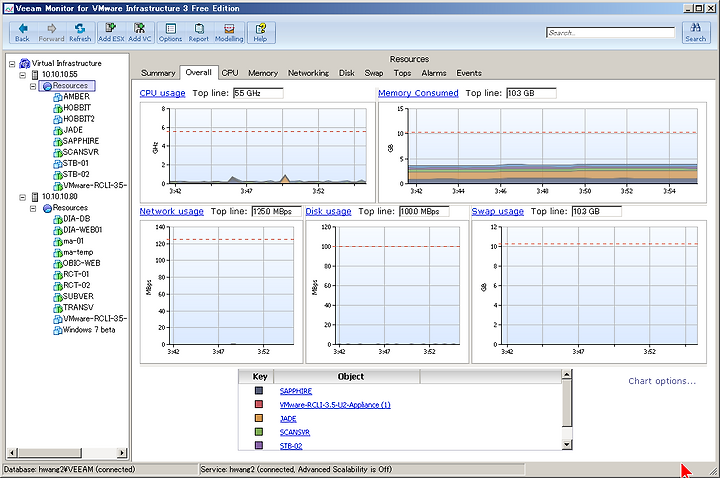Select host 10.10.10.55 in the tree
This screenshot has height=478, width=720.
coord(60,74)
